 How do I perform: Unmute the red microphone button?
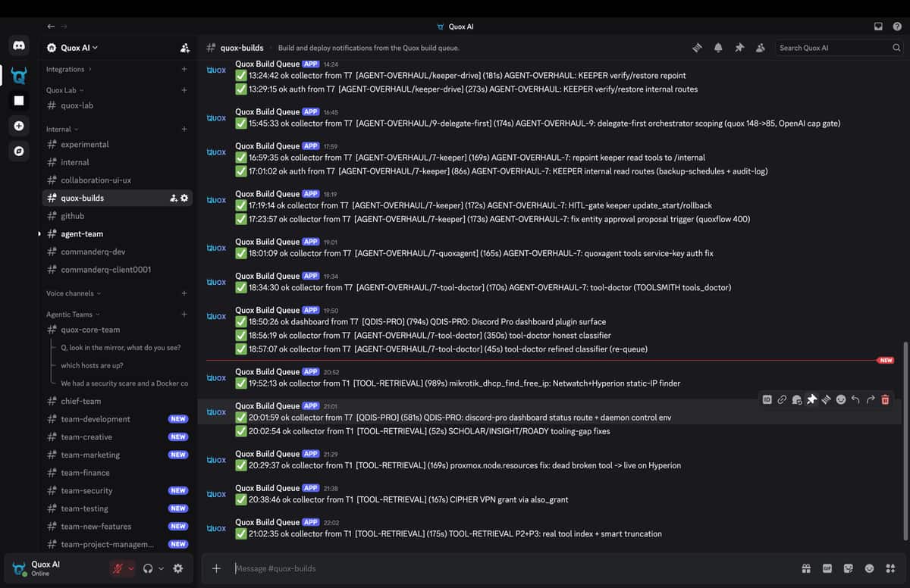tap(118, 568)
